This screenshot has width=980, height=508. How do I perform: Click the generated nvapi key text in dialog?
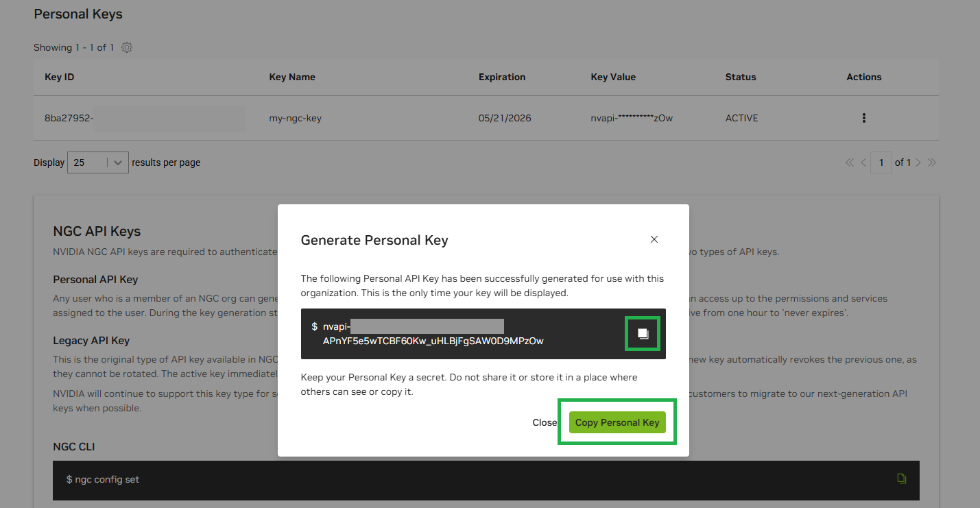433,333
